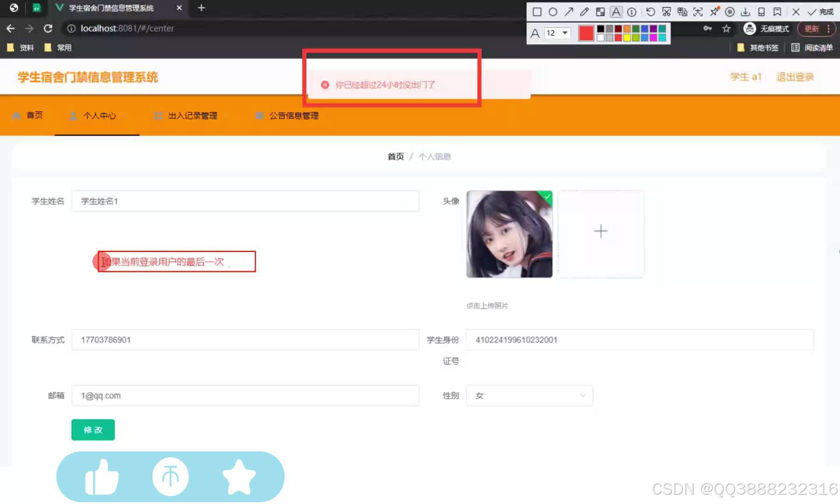The height and width of the screenshot is (504, 840).
Task: Select the ellipse annotation tool
Action: [553, 12]
